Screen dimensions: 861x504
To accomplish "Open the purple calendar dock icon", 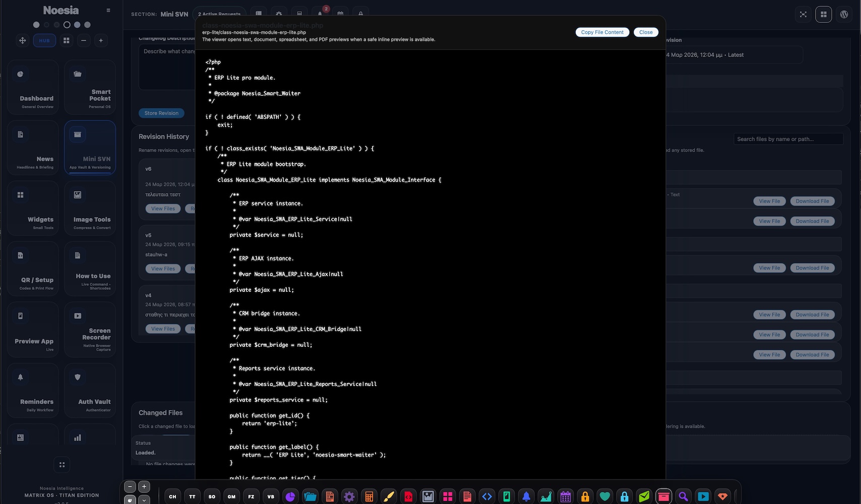I will pos(566,496).
